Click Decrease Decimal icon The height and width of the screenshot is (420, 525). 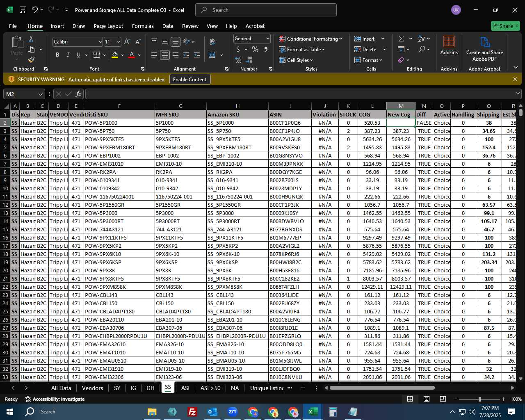coord(249,60)
